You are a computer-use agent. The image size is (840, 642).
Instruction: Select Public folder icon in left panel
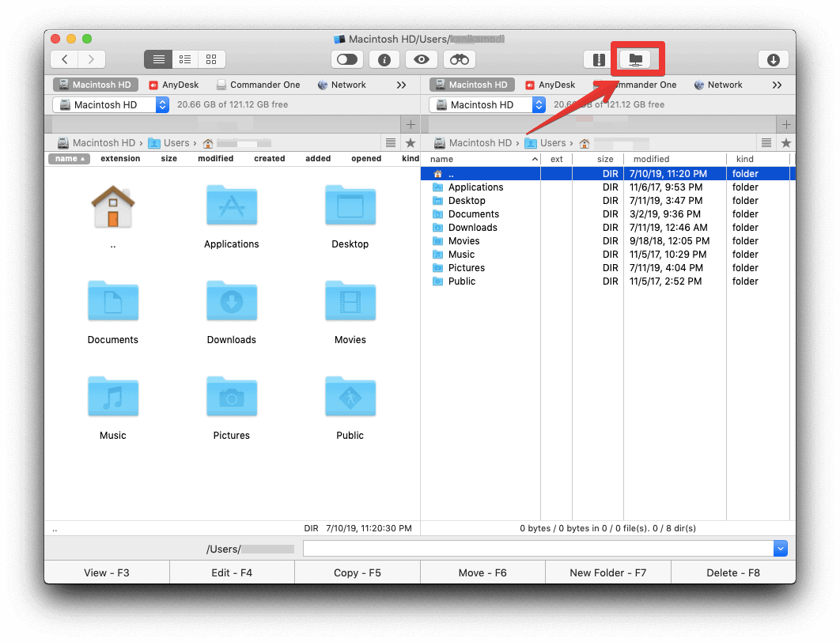(350, 397)
